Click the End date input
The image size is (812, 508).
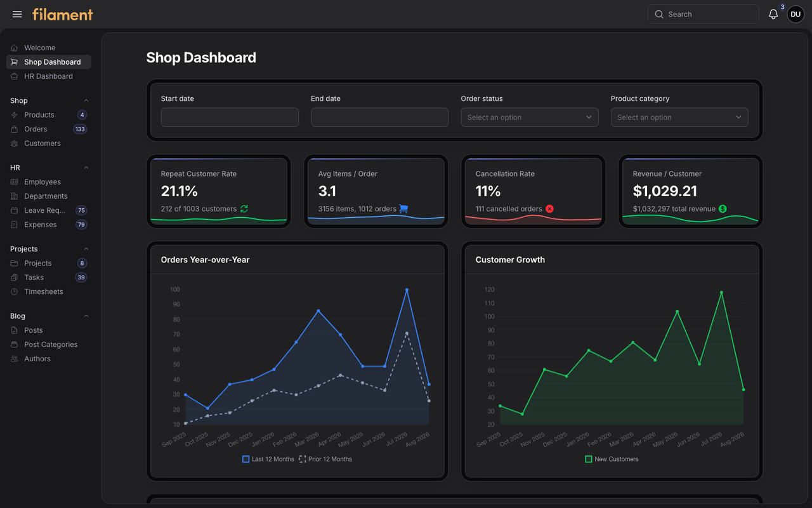[x=379, y=117]
